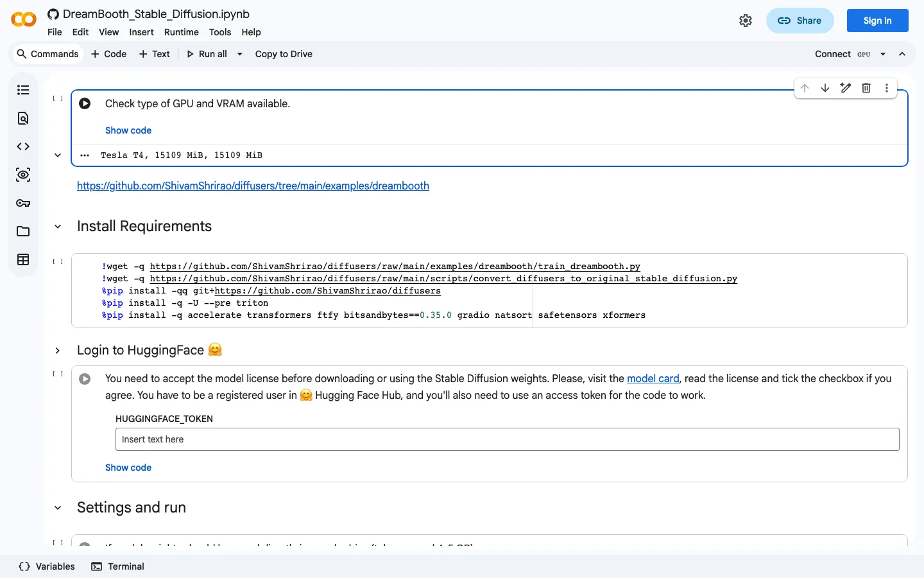Open Terminal in status bar

point(117,566)
